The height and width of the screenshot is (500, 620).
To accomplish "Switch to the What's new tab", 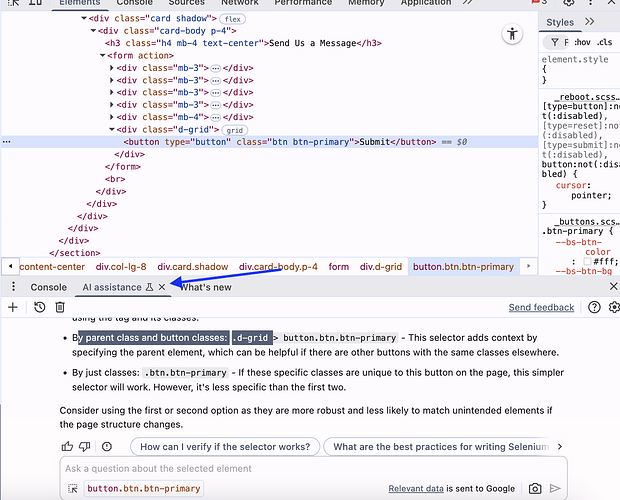I will pyautogui.click(x=206, y=287).
